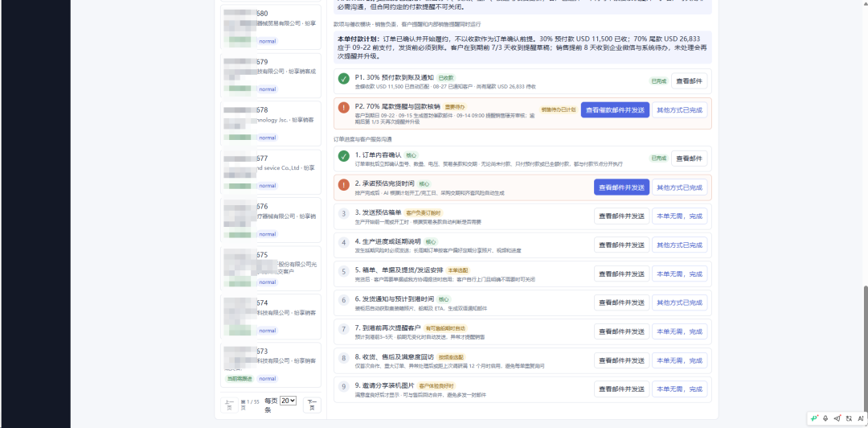
Task: Click 其他方式已完成 for 承诺预估完货时间
Action: point(679,187)
